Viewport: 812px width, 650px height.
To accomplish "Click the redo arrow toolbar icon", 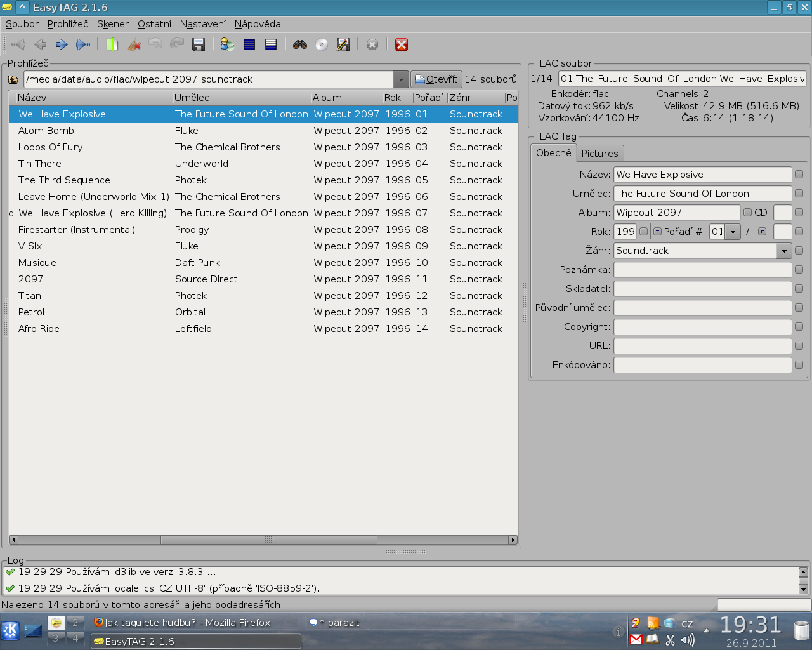I will click(x=177, y=44).
